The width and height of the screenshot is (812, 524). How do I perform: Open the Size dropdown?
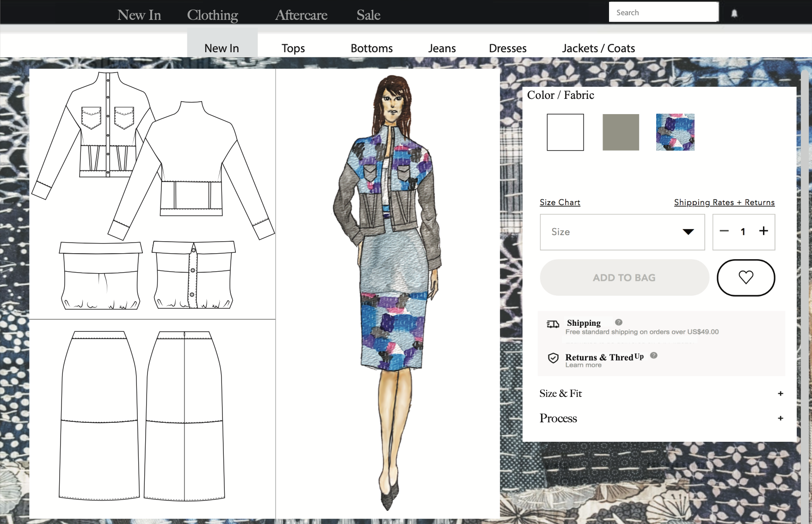coord(622,232)
